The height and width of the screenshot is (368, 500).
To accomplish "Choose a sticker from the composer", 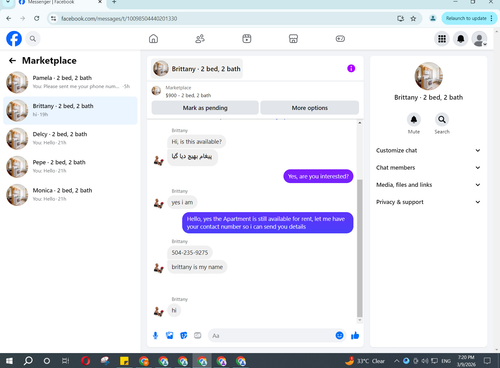I will (183, 335).
